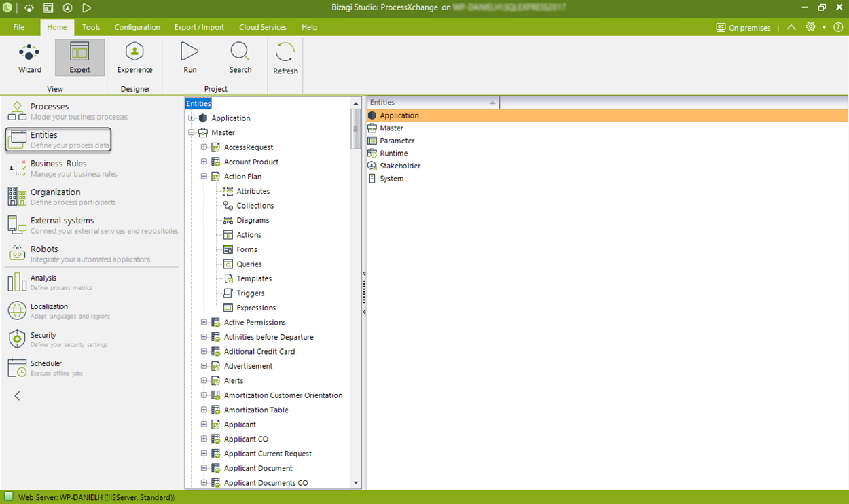Collapse the Action Plan node

[204, 177]
